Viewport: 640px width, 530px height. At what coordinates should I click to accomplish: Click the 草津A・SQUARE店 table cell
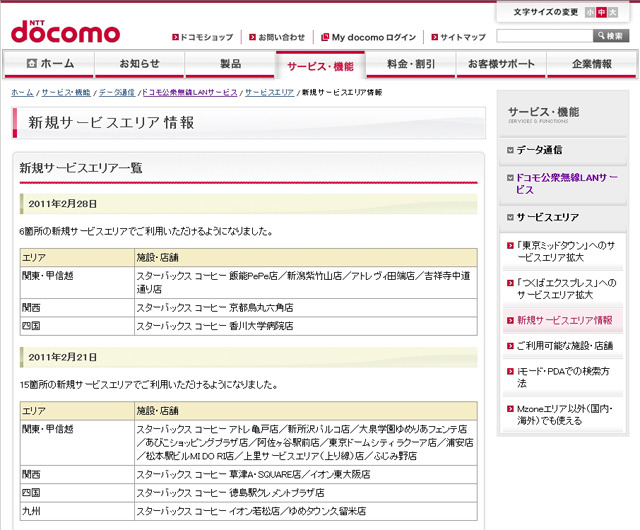coord(306,474)
